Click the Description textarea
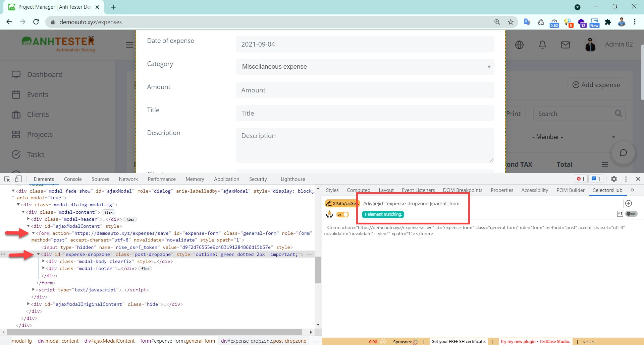Viewport: 644px width, 345px height. coord(365,145)
